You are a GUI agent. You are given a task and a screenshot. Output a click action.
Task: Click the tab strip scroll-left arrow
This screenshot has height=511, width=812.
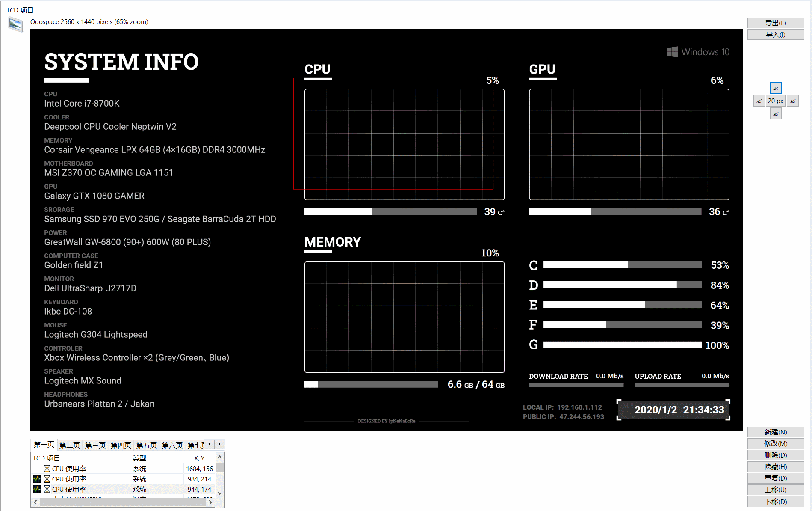coord(210,444)
